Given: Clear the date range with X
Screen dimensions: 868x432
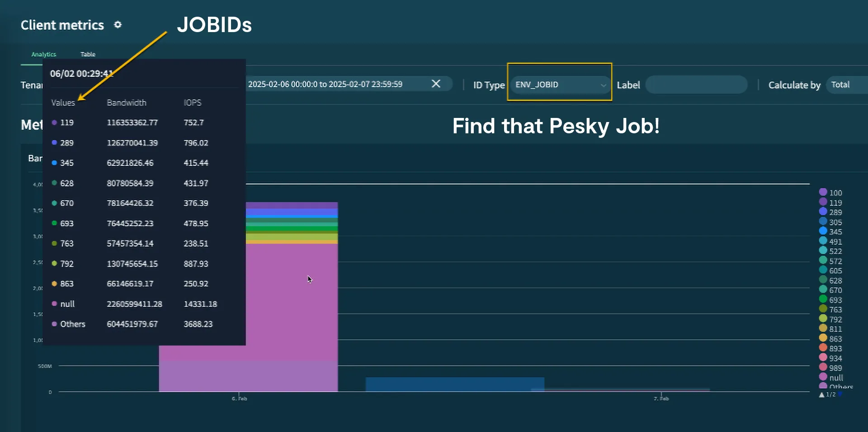Looking at the screenshot, I should pos(436,84).
